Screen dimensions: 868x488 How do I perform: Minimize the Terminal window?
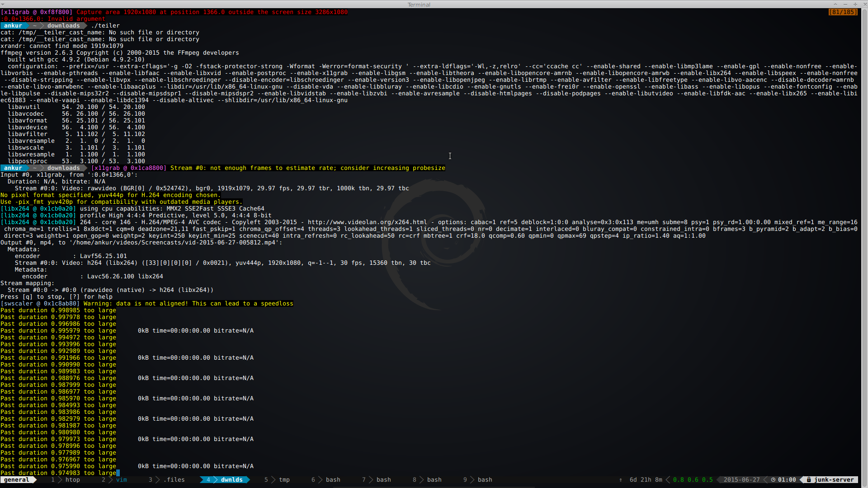[x=845, y=4]
